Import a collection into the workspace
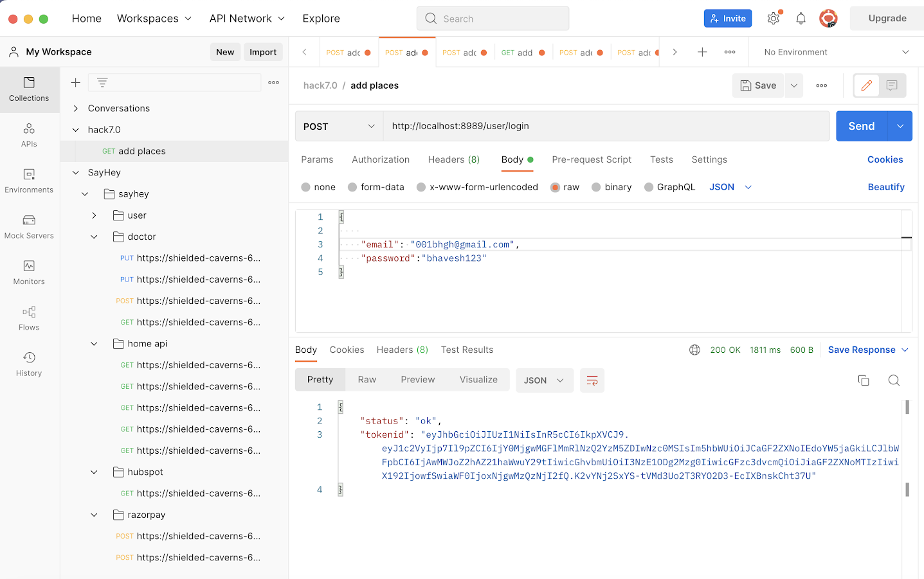The height and width of the screenshot is (579, 924). 263,51
